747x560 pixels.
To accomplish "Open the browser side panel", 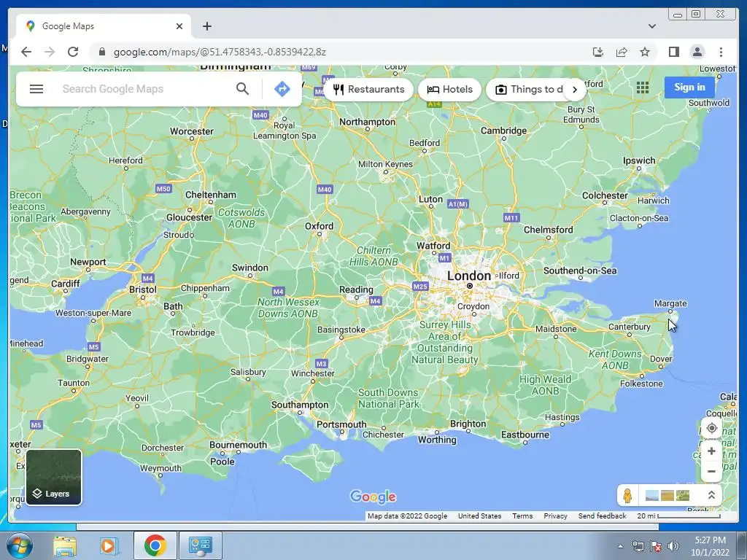I will coord(673,52).
